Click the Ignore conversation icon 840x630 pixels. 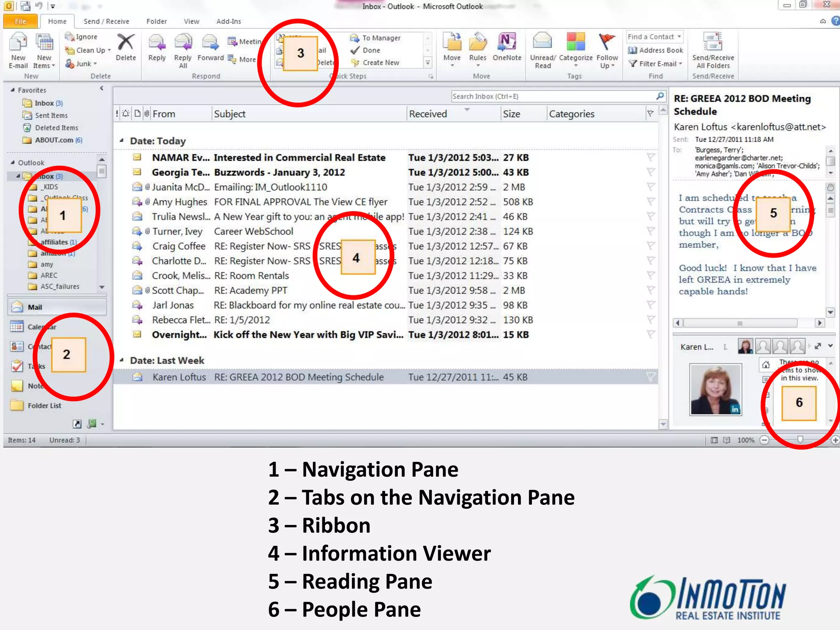pyautogui.click(x=69, y=37)
